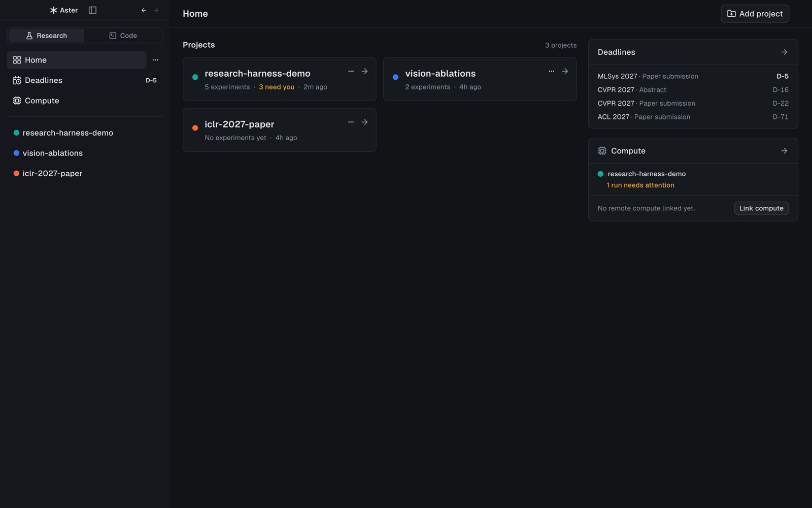
Task: Click the '3 projects' count label
Action: coord(561,45)
